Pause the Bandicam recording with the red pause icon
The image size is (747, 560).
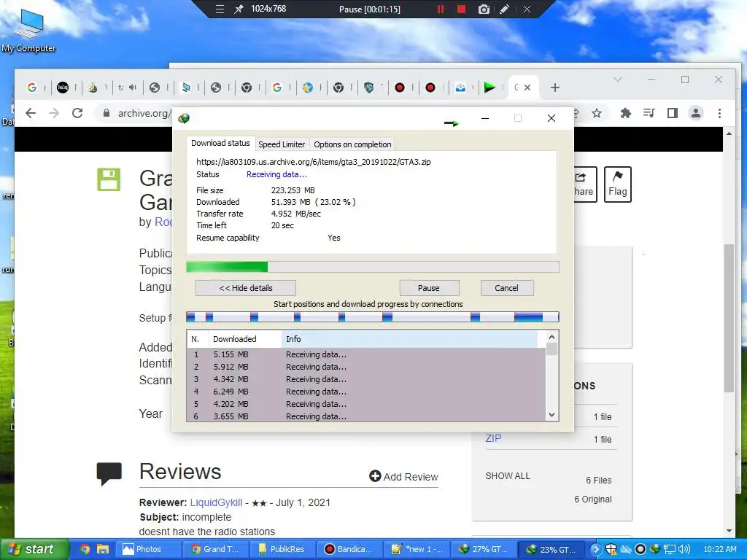[441, 9]
